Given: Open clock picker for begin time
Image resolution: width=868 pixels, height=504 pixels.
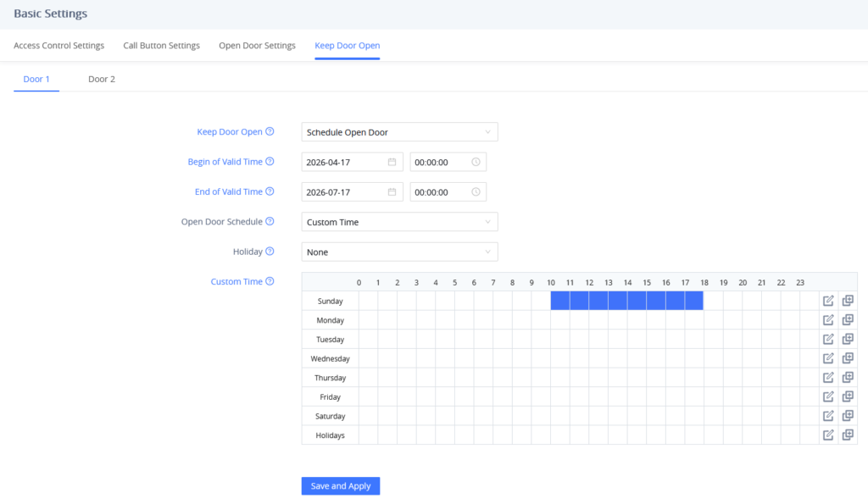Looking at the screenshot, I should (476, 162).
